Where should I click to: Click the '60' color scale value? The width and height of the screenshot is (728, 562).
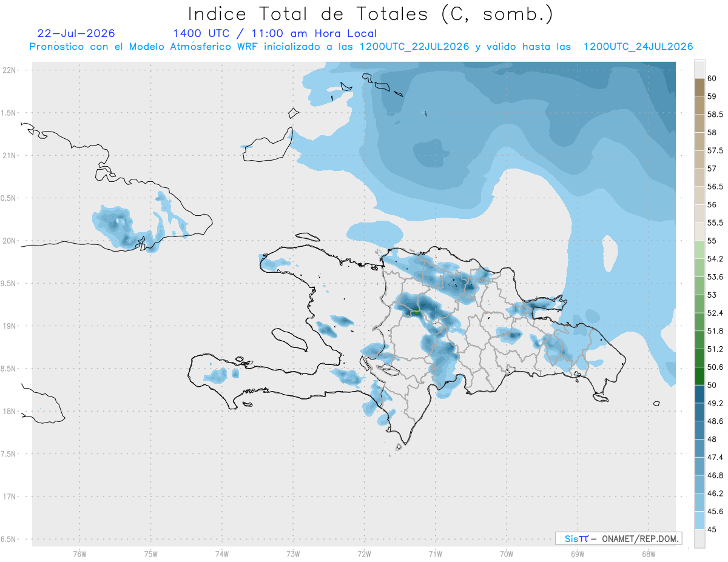click(x=712, y=78)
